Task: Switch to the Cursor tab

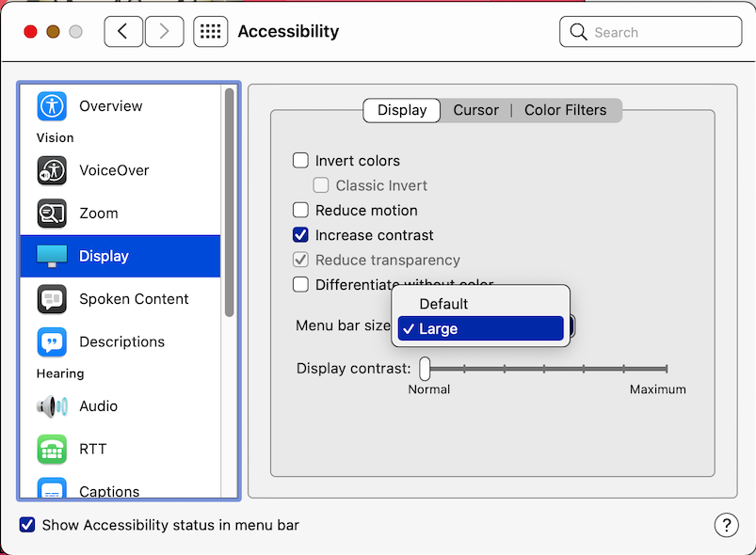Action: click(x=475, y=110)
